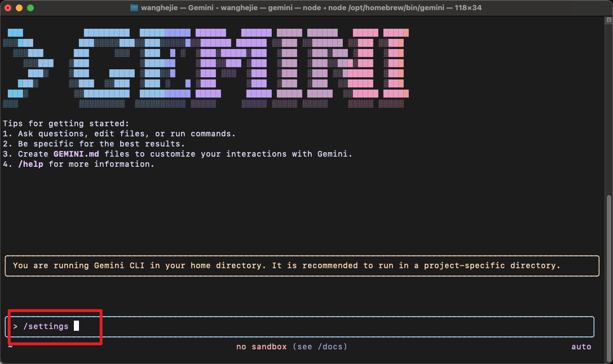Click the folder icon in the title bar
The image size is (613, 364).
coord(134,8)
